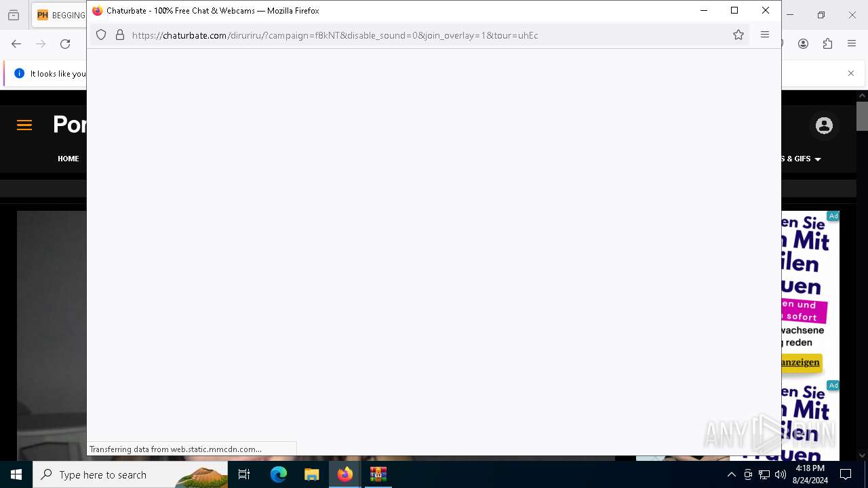Viewport: 868px width, 488px height.
Task: Open the volume speaker icon in tray
Action: [781, 474]
